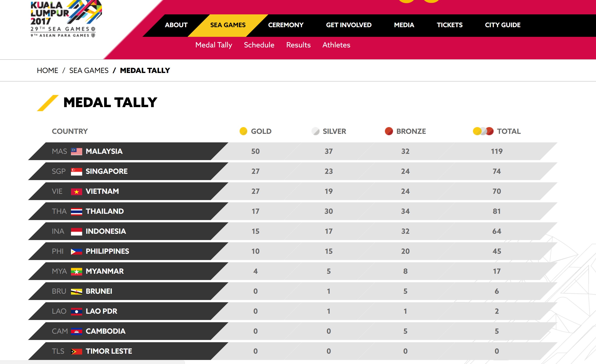
Task: Click the Results submenu link
Action: point(298,45)
